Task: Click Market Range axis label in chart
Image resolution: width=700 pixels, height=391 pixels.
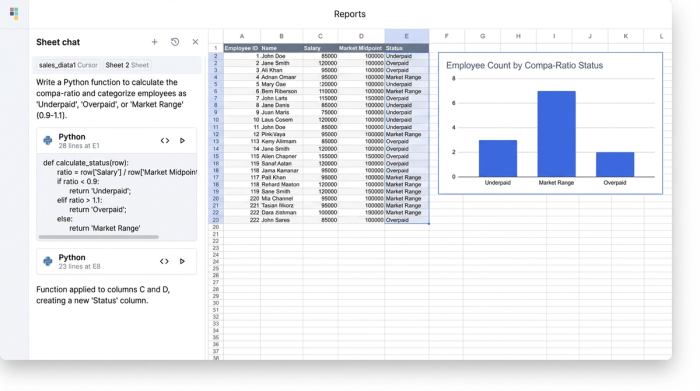Action: point(556,183)
